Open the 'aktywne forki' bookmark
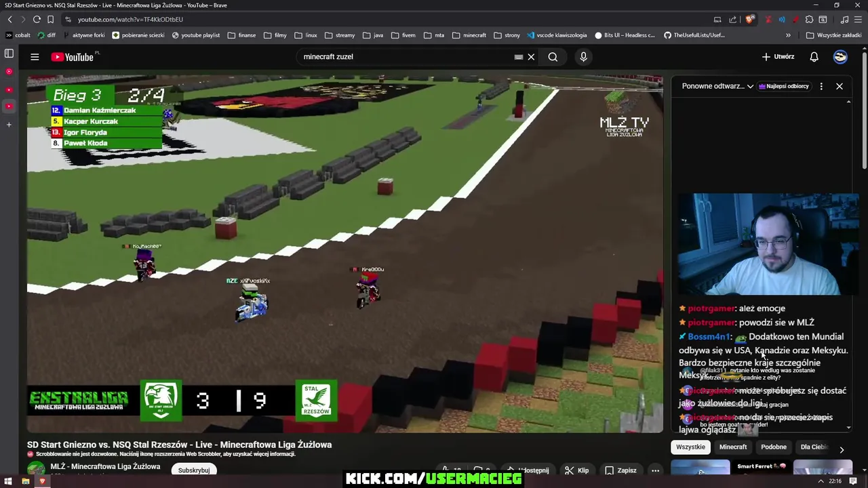 pyautogui.click(x=83, y=35)
